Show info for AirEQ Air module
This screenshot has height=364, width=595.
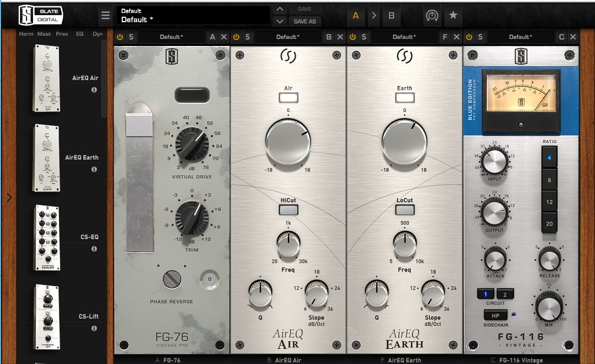pos(94,90)
